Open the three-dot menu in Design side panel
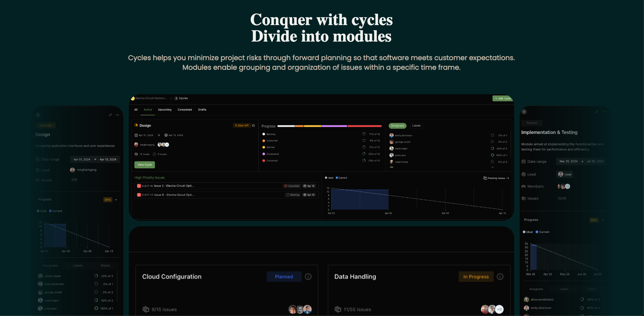 tap(117, 115)
